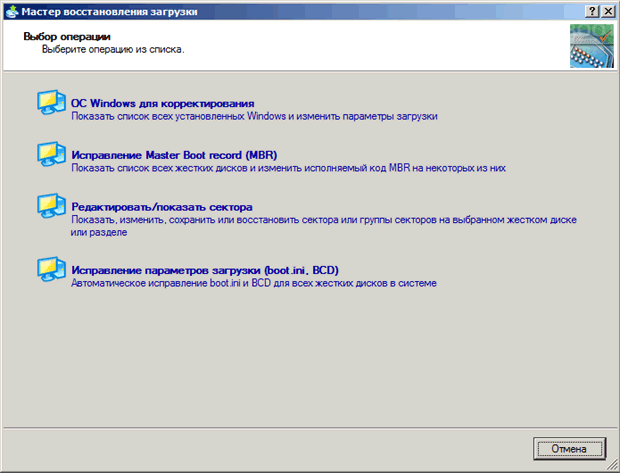Image resolution: width=620 pixels, height=473 pixels.
Task: Click description Показать список всех установленных Windows
Action: coord(254,116)
